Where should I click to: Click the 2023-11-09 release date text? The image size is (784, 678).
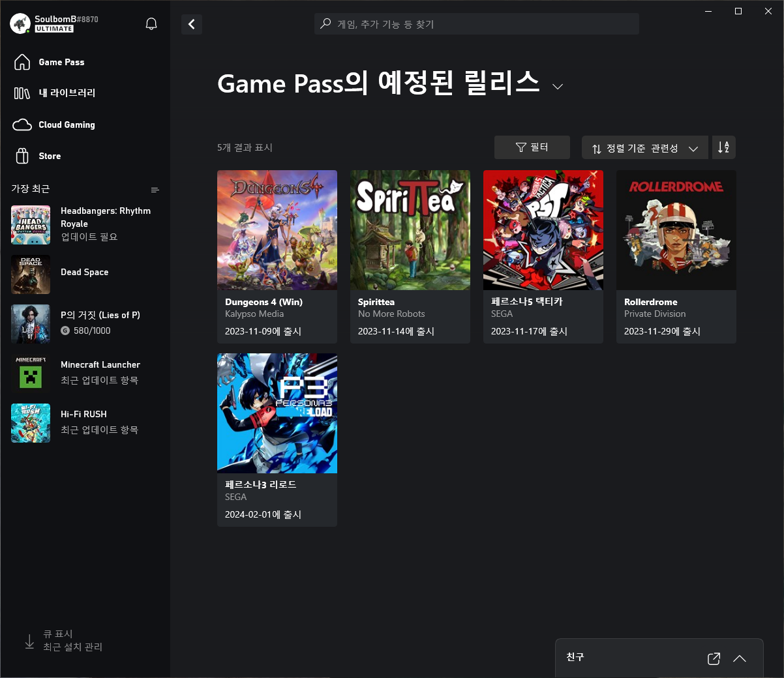[x=263, y=331]
